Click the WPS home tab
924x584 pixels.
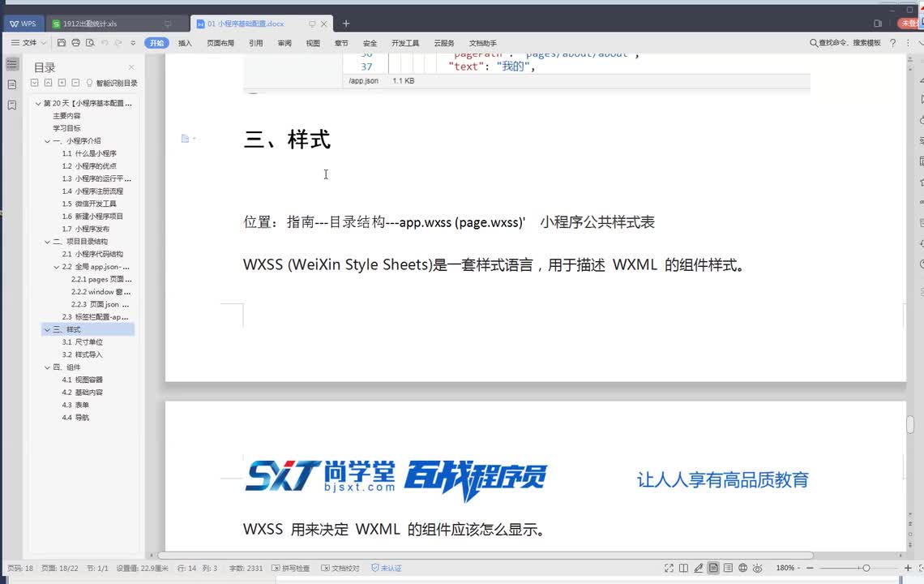click(x=23, y=24)
